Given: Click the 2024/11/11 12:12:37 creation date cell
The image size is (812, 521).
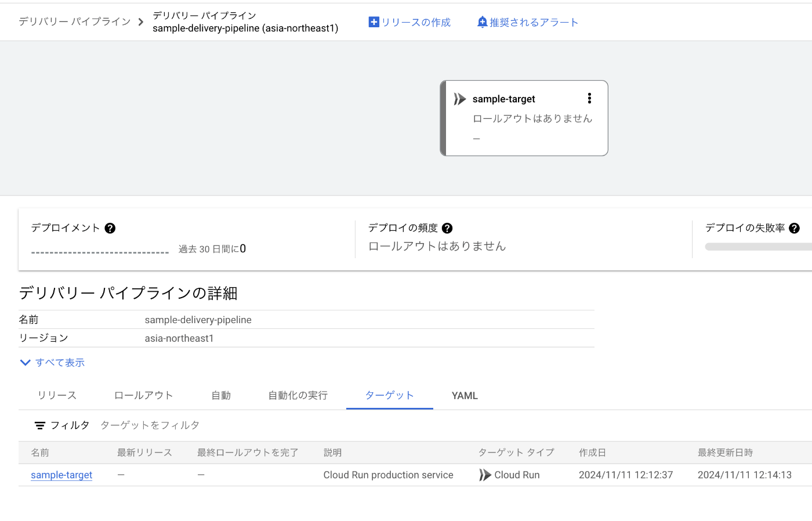Looking at the screenshot, I should point(626,475).
